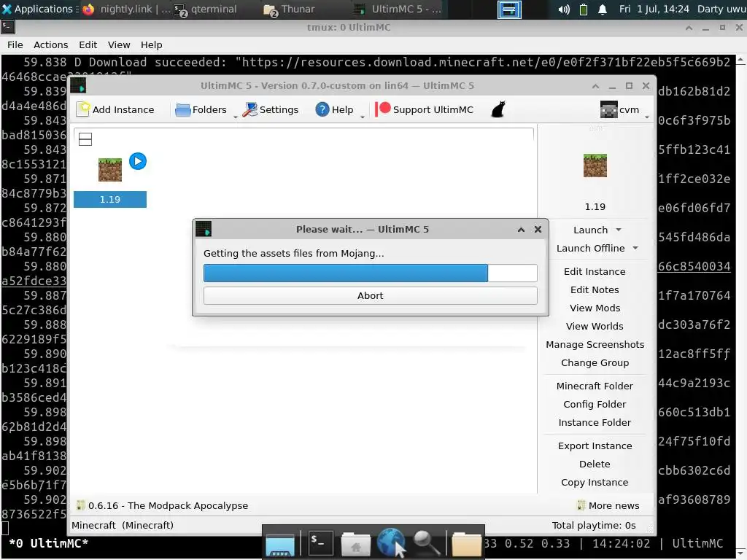Screen dimensions: 747x560
Task: Click the workspace switcher icon
Action: pyautogui.click(x=508, y=9)
